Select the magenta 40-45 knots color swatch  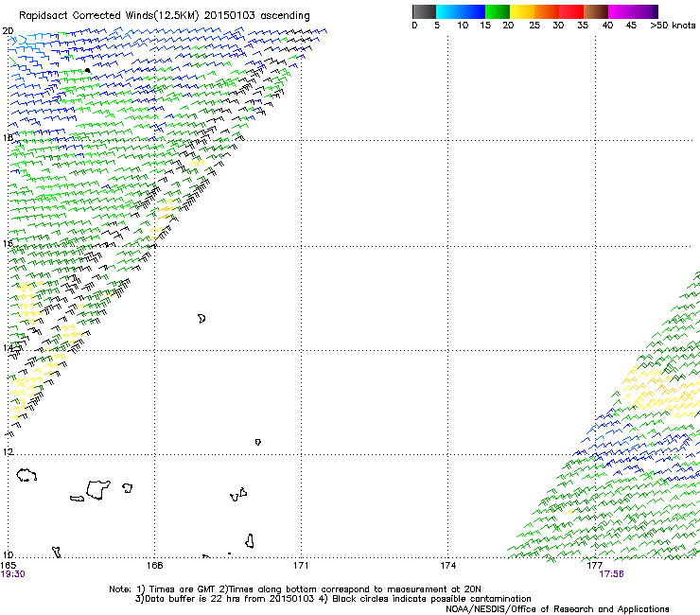(x=621, y=11)
